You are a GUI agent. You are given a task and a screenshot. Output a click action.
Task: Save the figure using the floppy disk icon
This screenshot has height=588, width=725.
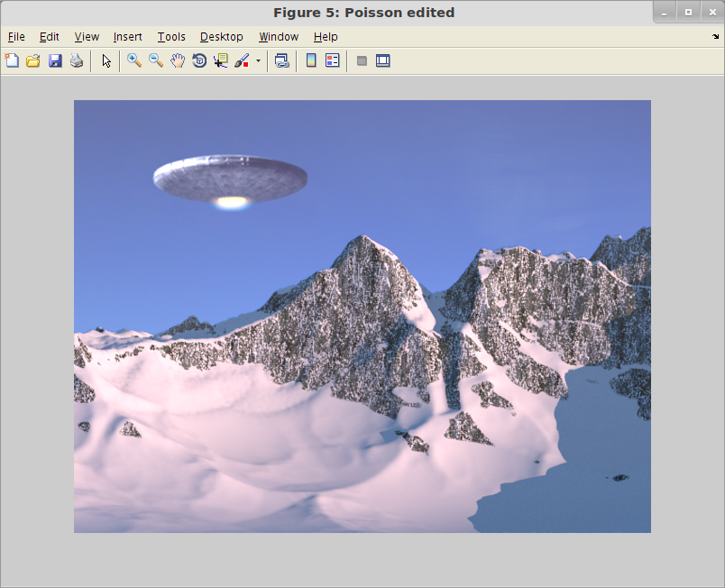(x=56, y=60)
